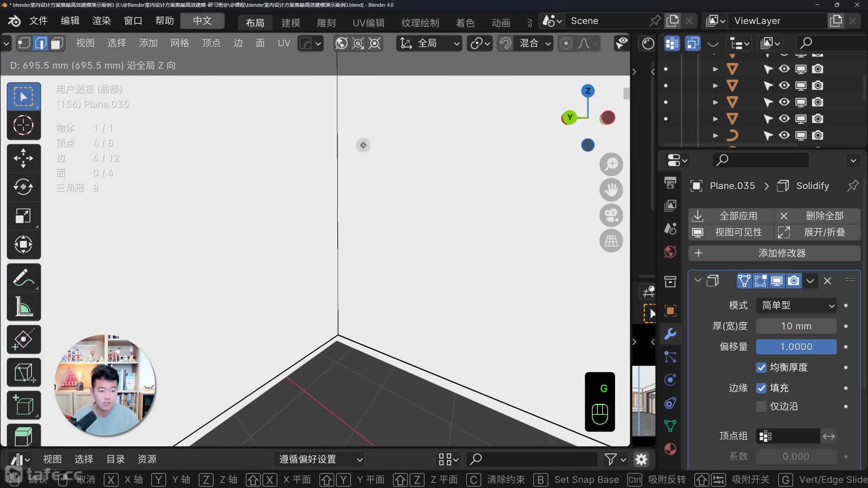
Task: Open the 模式 简单型 dropdown
Action: 796,305
